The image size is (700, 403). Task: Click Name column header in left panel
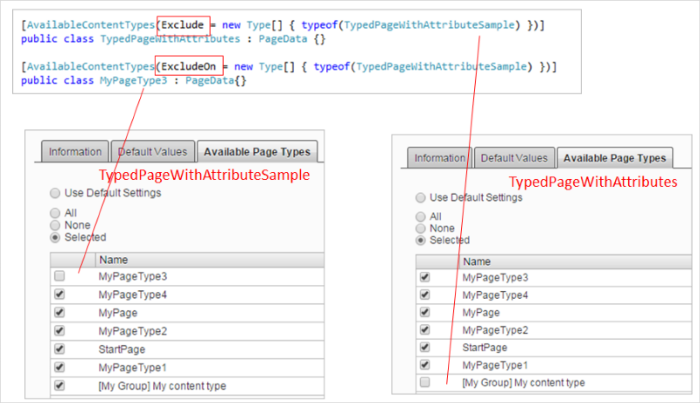[x=113, y=259]
